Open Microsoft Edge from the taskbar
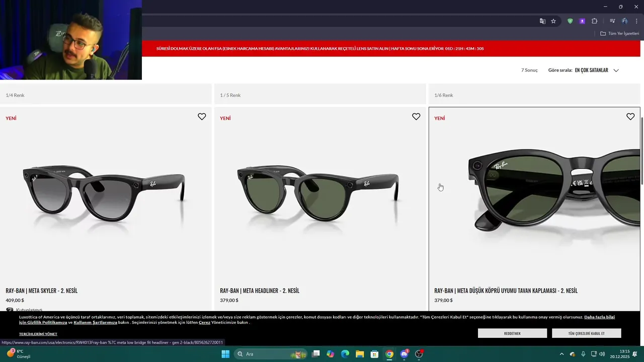Viewport: 644px width, 362px height. [345, 354]
